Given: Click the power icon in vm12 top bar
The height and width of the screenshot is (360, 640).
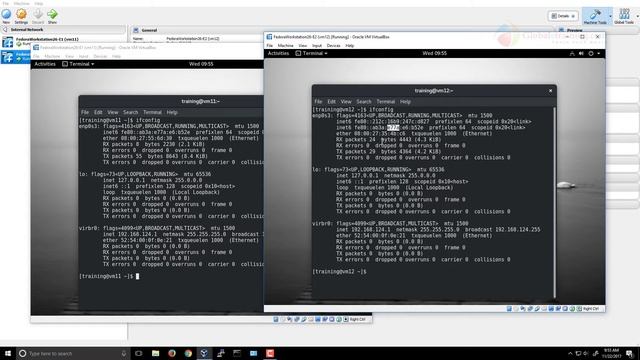Looking at the screenshot, I should pyautogui.click(x=591, y=53).
